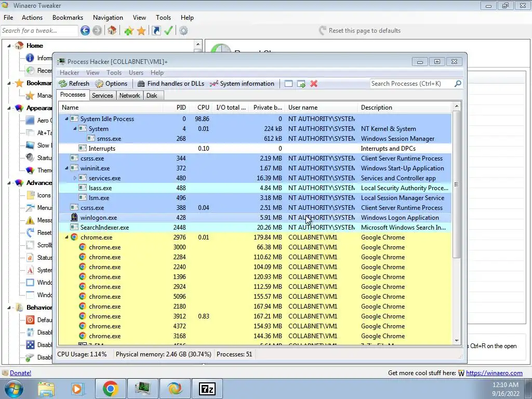The width and height of the screenshot is (532, 399).
Task: Click the Winaero Tweaker taskbar icon
Action: (175, 389)
